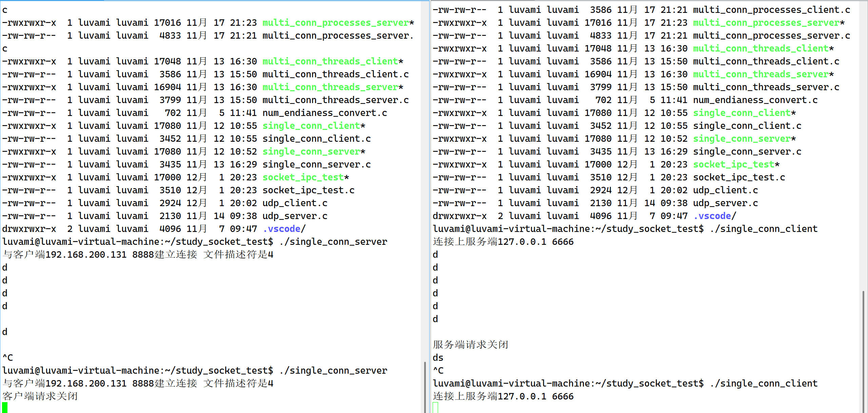Click udp_client.c file name in the right pane
The width and height of the screenshot is (868, 413).
[725, 190]
